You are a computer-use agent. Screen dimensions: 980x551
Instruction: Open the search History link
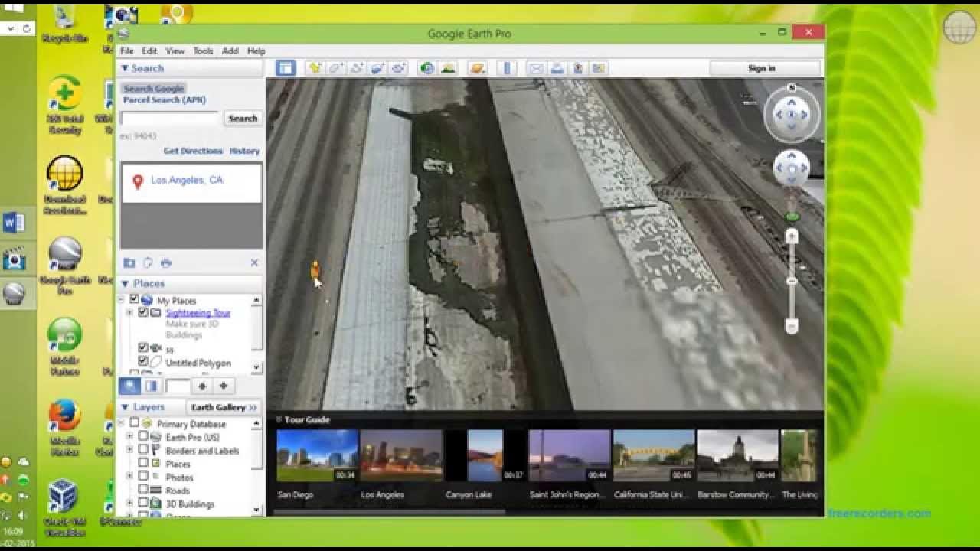tap(244, 151)
